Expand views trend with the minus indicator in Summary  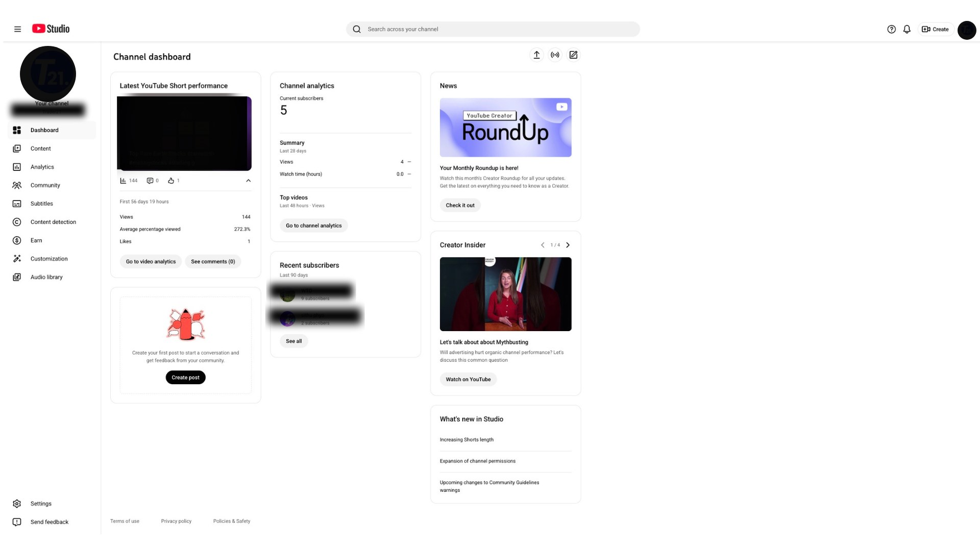point(409,162)
